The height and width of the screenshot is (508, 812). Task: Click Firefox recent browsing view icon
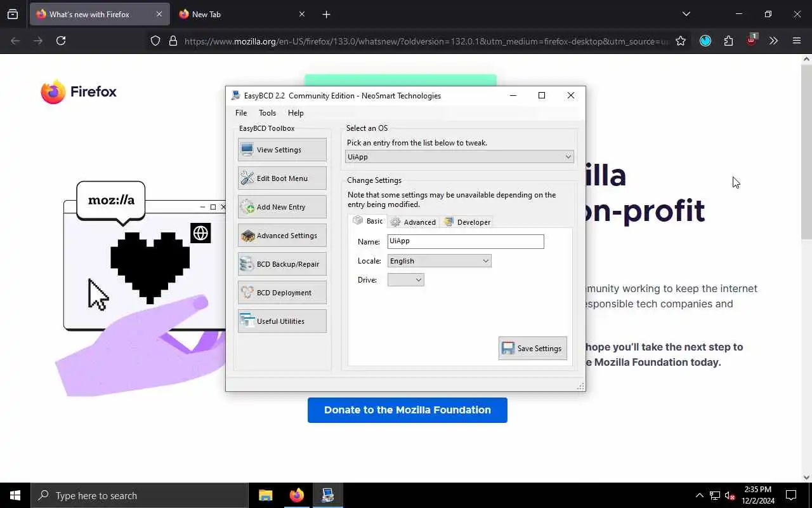13,14
